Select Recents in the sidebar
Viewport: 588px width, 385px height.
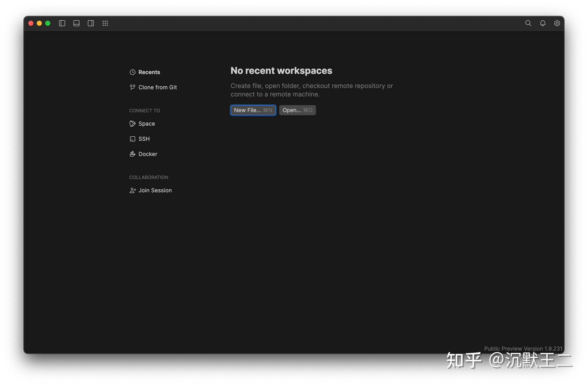point(145,72)
